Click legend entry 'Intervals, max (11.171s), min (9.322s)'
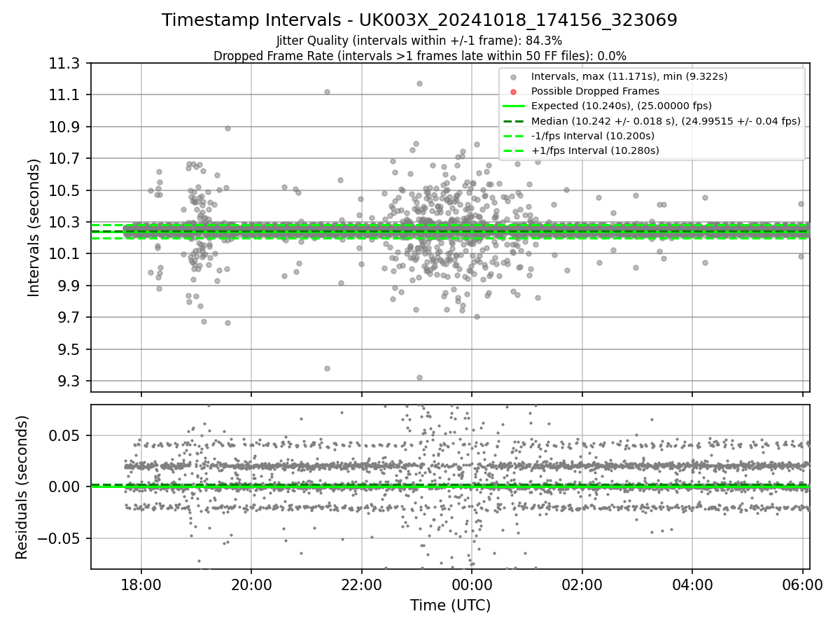840x630 pixels. (x=629, y=76)
